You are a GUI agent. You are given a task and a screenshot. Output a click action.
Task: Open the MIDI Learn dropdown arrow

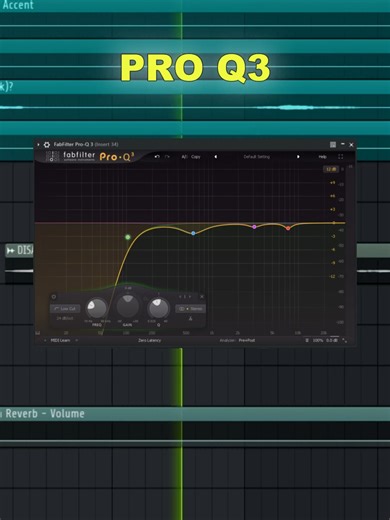tap(77, 340)
